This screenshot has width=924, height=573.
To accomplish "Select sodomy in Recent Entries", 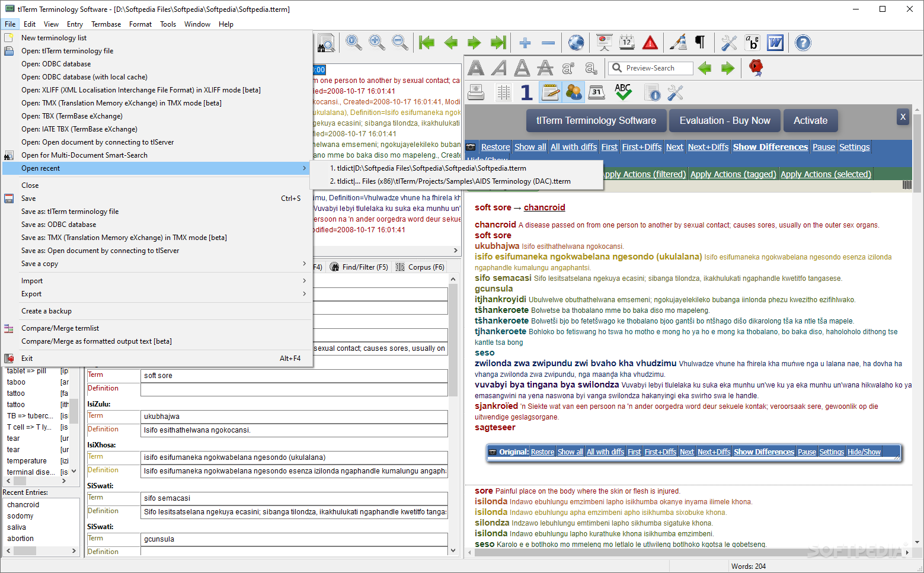I will 20,516.
